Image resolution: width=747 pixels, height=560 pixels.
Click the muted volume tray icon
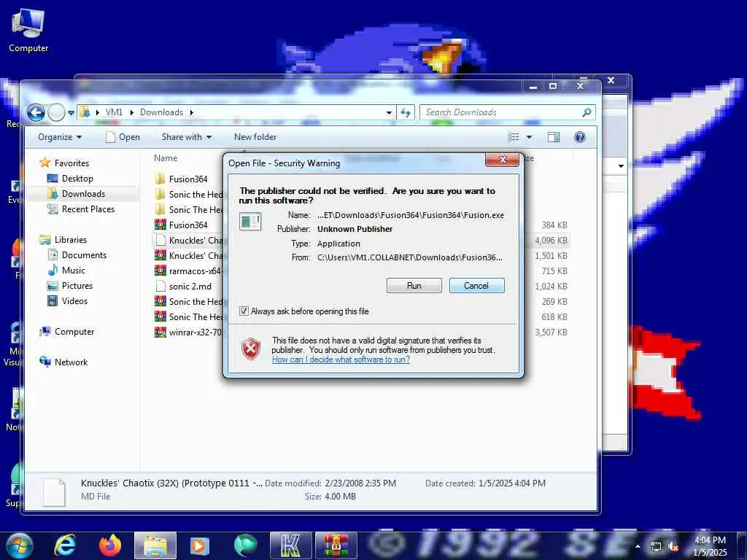(673, 547)
